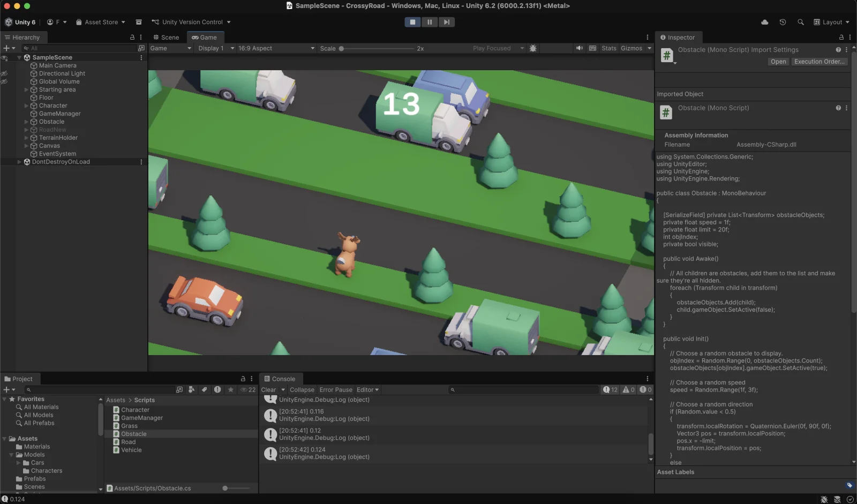Viewport: 857px width, 504px height.
Task: Open the account dropdown labeled F
Action: pyautogui.click(x=57, y=22)
